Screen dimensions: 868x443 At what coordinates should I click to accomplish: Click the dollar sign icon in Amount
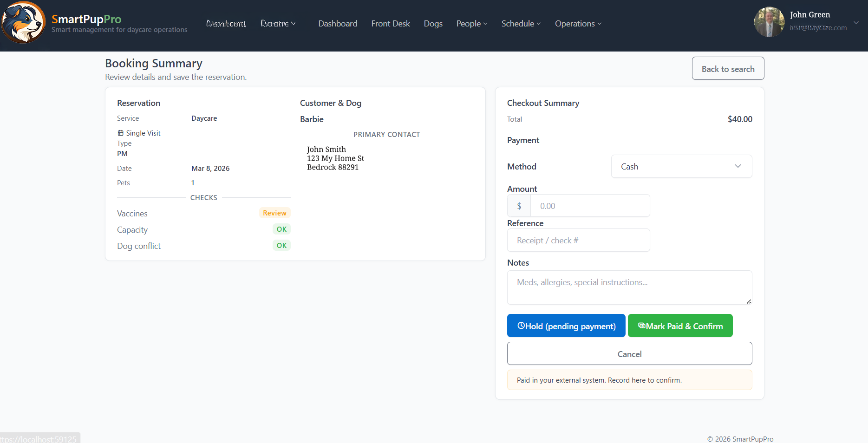click(x=519, y=206)
